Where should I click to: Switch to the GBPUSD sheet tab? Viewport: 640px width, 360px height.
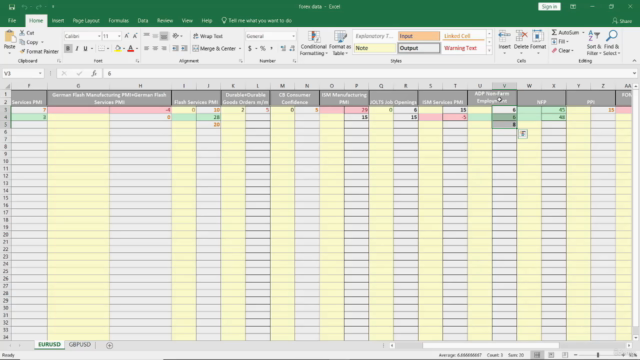80,344
